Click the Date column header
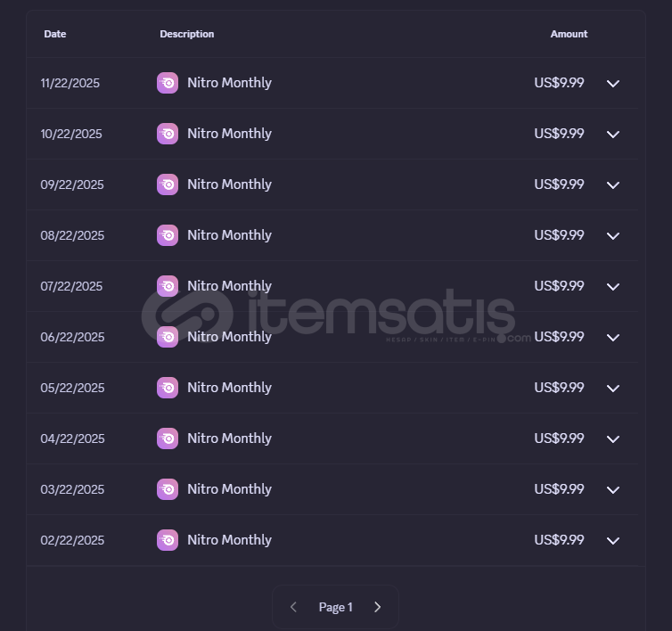 pos(55,34)
